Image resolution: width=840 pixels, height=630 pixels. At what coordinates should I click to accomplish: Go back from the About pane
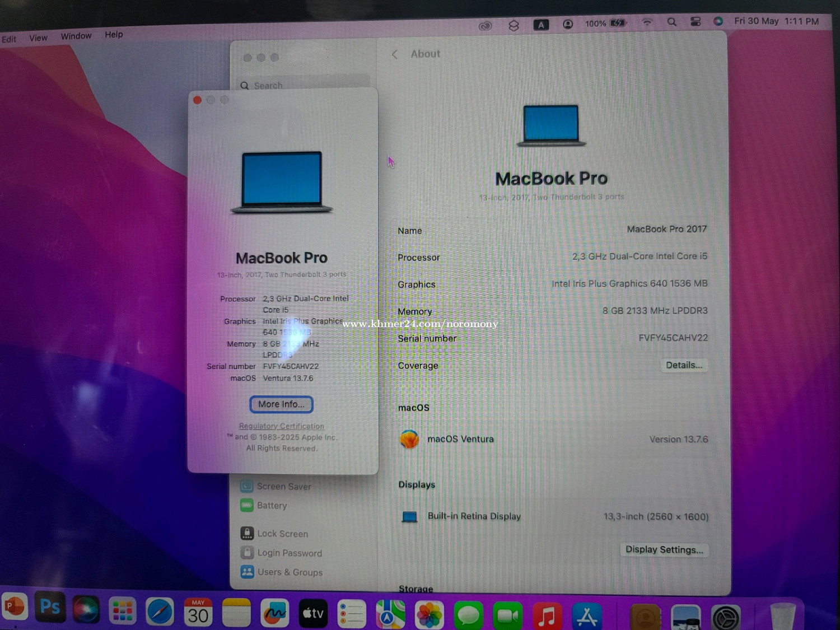(395, 54)
